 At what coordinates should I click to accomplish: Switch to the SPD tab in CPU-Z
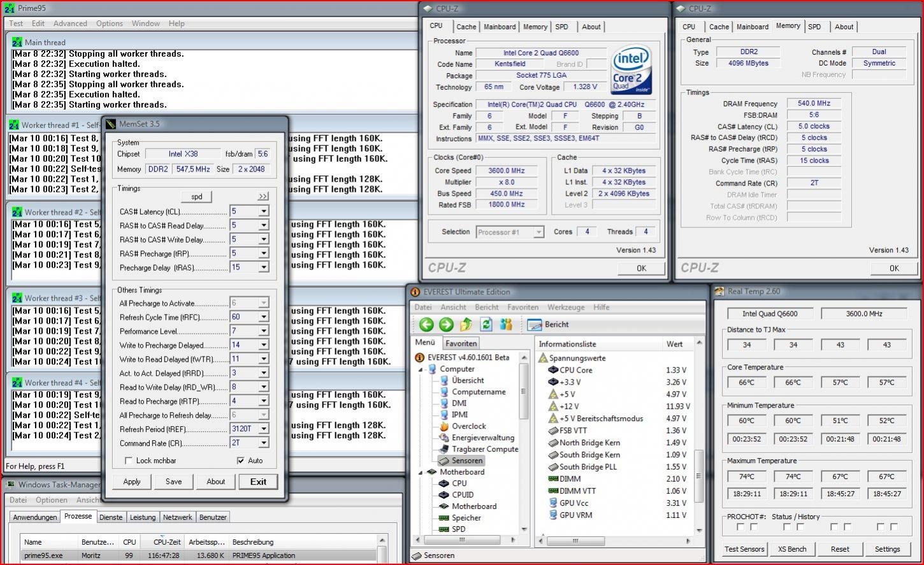(x=561, y=27)
